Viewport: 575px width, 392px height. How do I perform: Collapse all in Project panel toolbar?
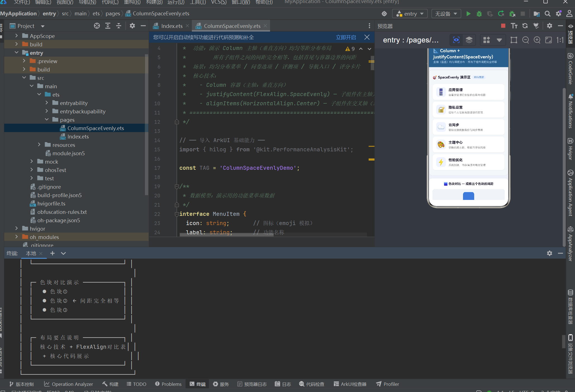[x=119, y=26]
